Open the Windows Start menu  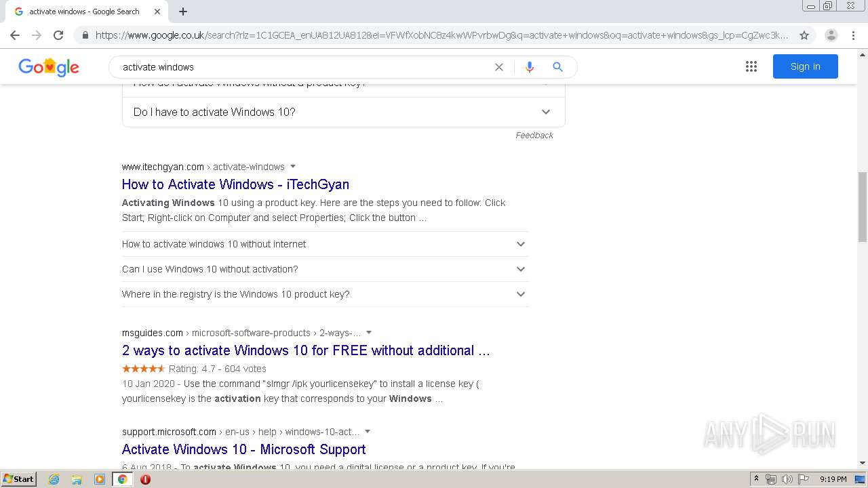click(19, 479)
